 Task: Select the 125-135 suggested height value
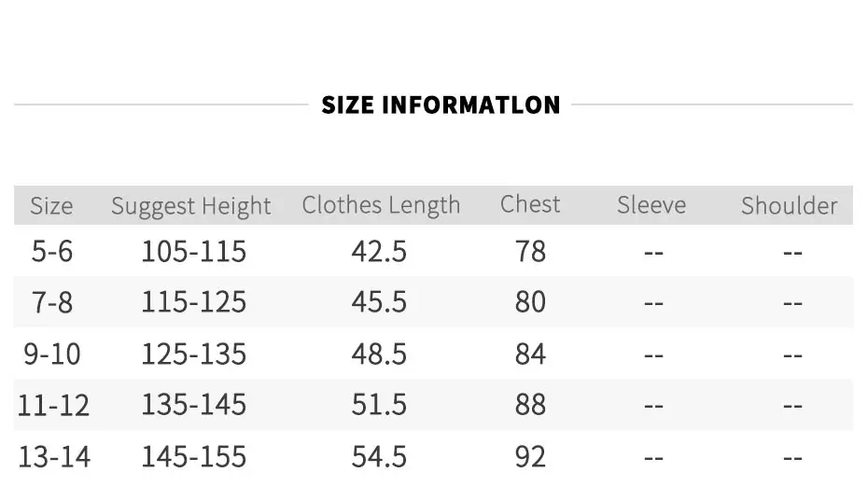(x=193, y=354)
